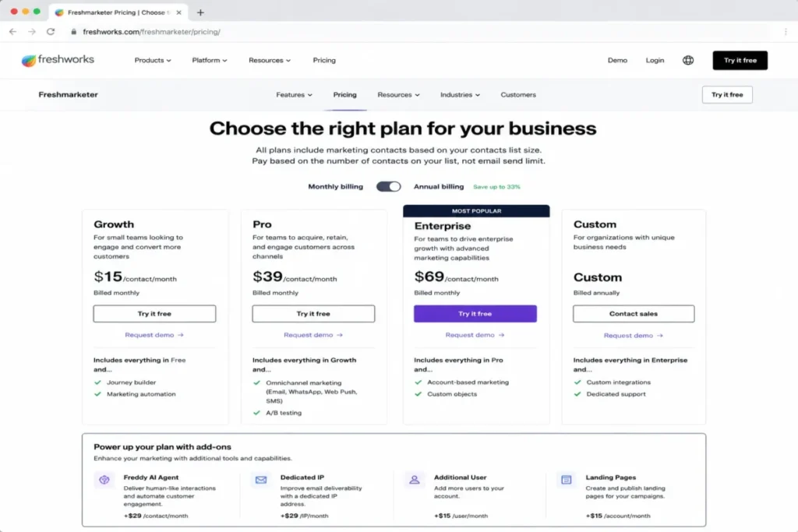The height and width of the screenshot is (532, 798).
Task: Click the Save up to 33% text
Action: [x=496, y=187]
